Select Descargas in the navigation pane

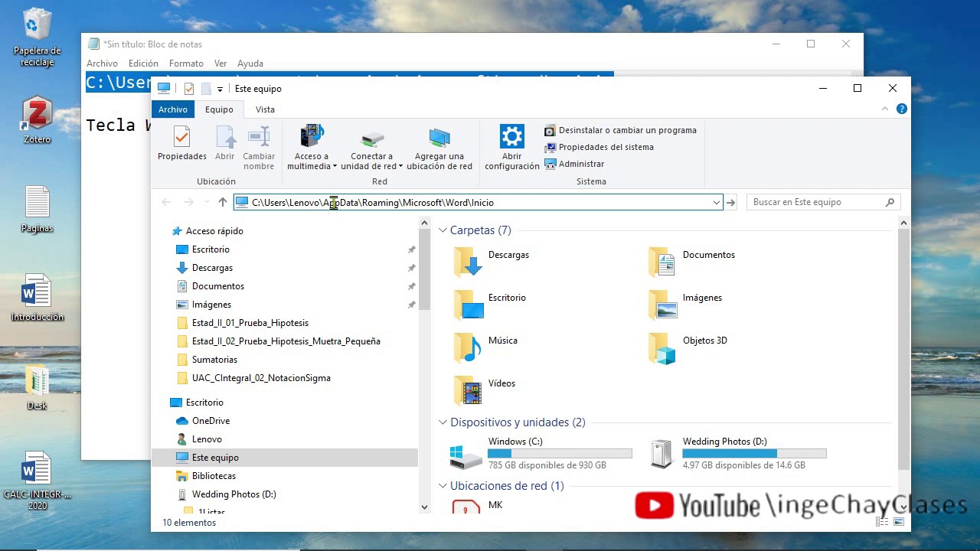(x=212, y=268)
